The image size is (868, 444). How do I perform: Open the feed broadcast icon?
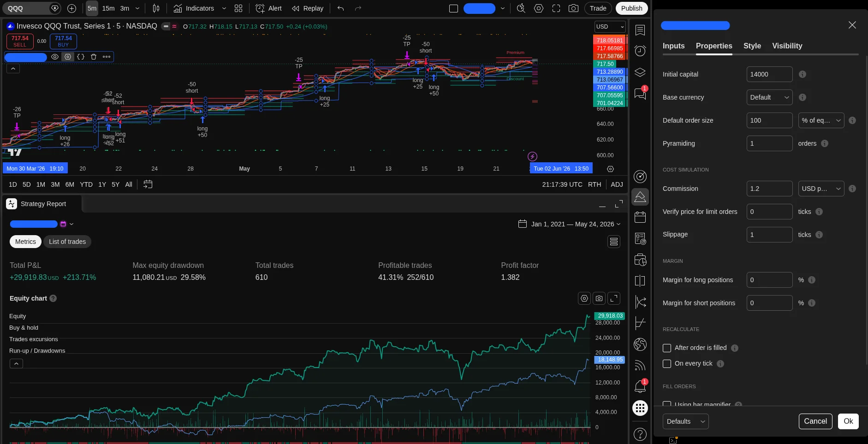640,366
